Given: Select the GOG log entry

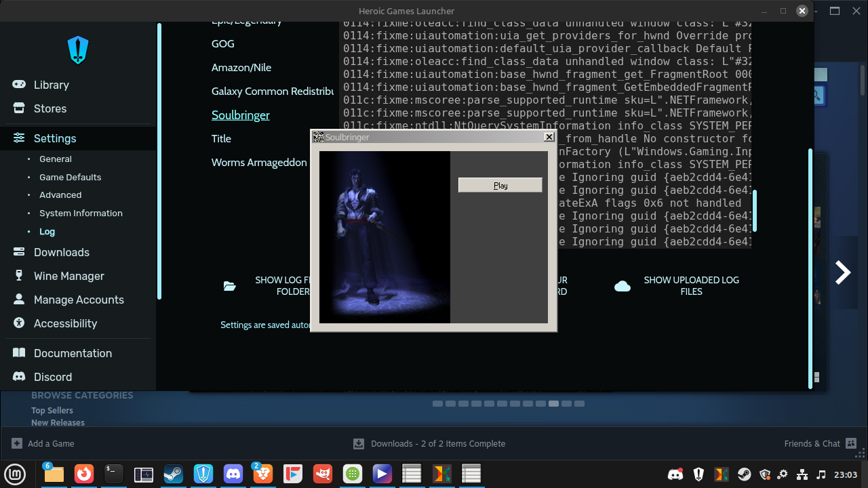Looking at the screenshot, I should click(x=223, y=43).
